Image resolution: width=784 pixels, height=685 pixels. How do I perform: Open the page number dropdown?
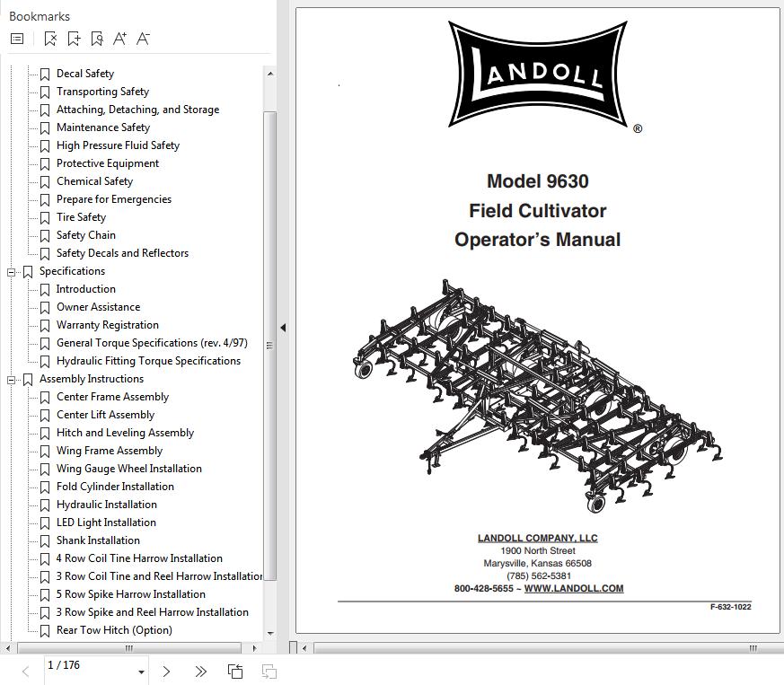[x=142, y=672]
